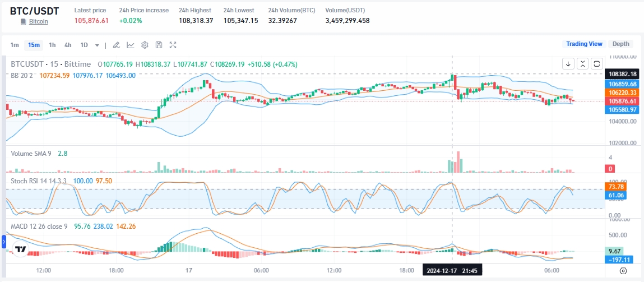644x282 pixels.
Task: Click the maximize chart pane icon
Action: (597, 64)
